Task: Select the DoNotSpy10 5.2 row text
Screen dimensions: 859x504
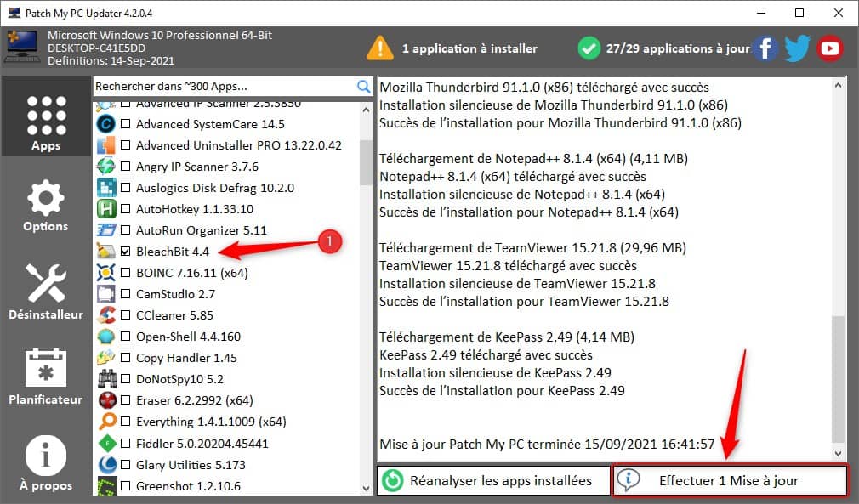Action: coord(179,379)
